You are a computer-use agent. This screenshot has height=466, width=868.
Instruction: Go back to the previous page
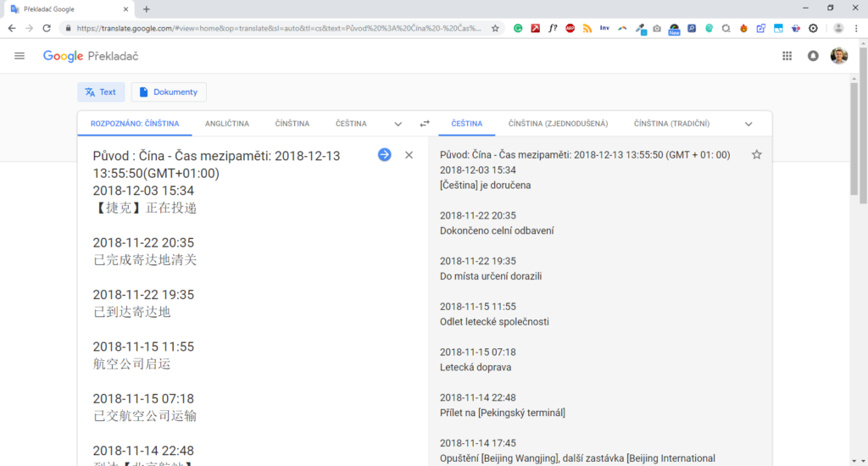(12, 28)
